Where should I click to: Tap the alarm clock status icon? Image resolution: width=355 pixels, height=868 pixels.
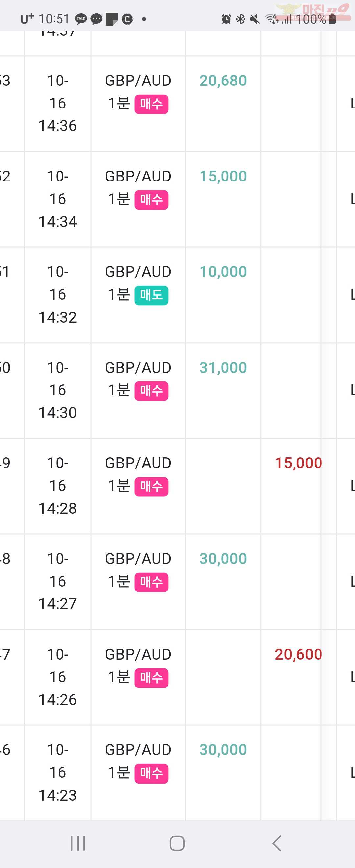[226, 19]
